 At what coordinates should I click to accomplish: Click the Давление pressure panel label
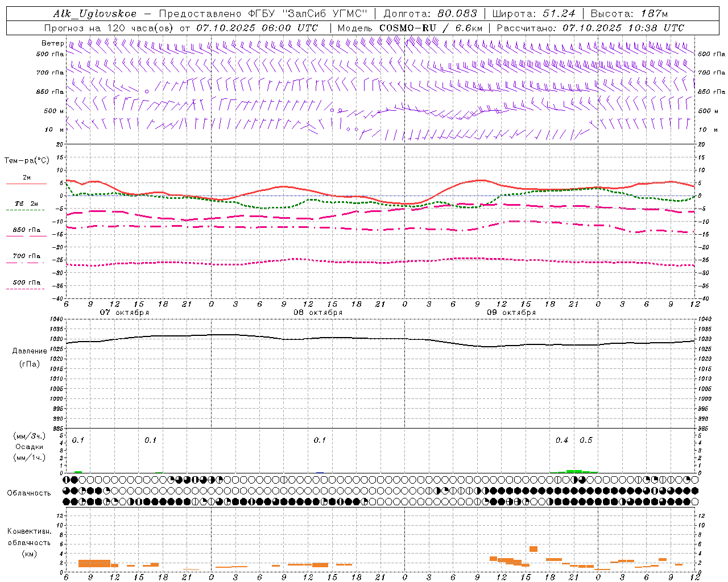[x=30, y=351]
